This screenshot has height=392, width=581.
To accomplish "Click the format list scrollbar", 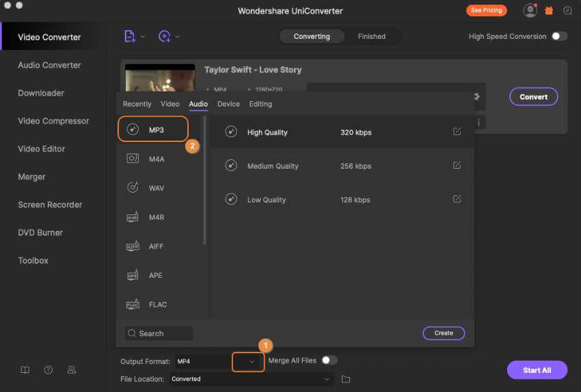I will [204, 180].
